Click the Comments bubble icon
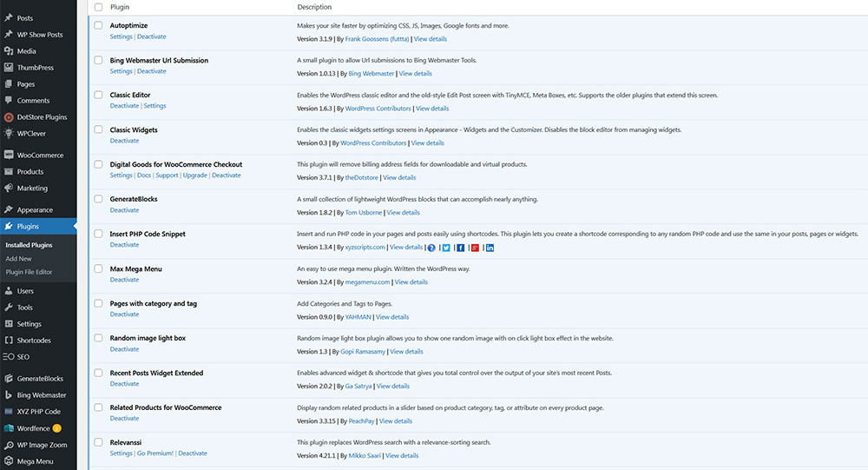Screen dimensions: 868x470 [9, 100]
